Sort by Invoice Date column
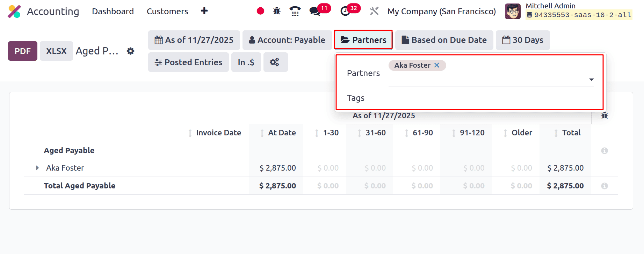 point(215,133)
